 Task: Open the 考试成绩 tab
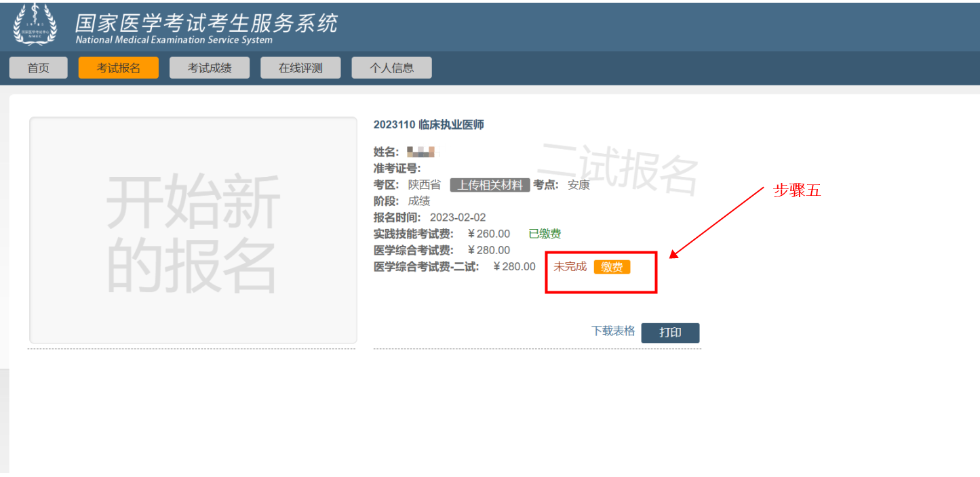coord(210,68)
